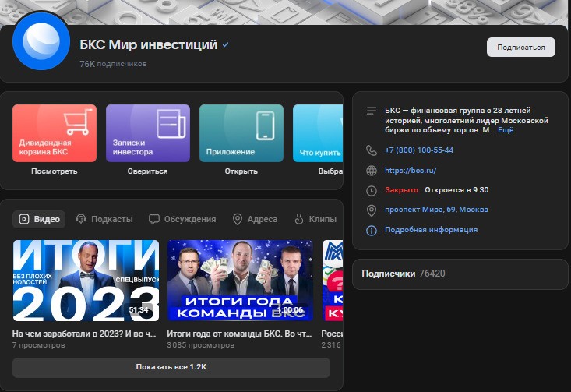Click the hand gesture icon in Клипы tab

pyautogui.click(x=299, y=219)
